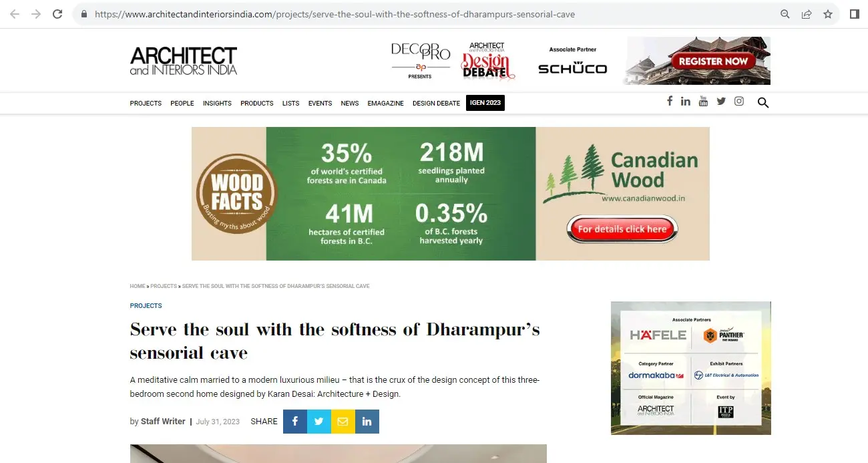Select the IGEN 2023 tab
The image size is (868, 463).
pyautogui.click(x=485, y=103)
